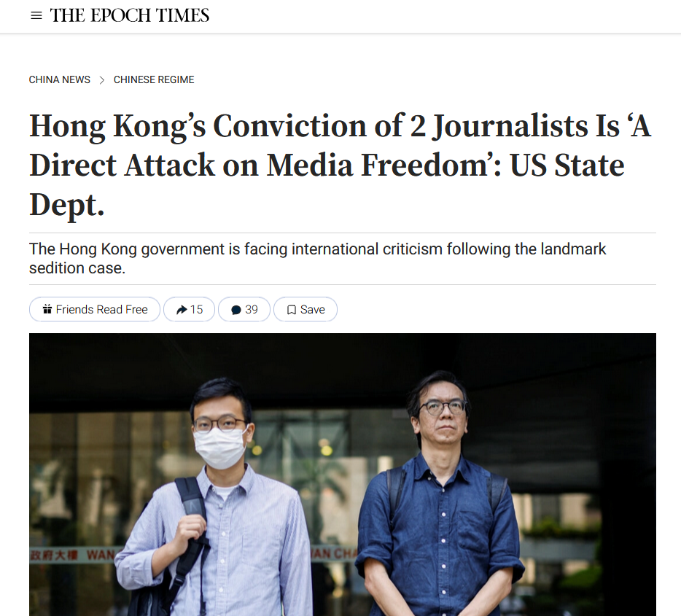Screen dimensions: 681x616
Task: Click the article headline about Hong Kong's conviction
Action: tap(340, 165)
